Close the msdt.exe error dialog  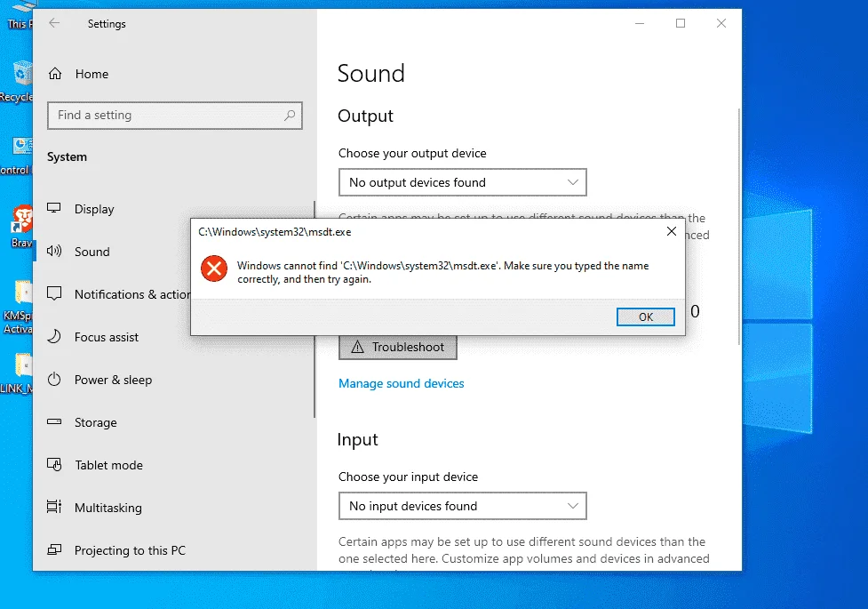[672, 231]
